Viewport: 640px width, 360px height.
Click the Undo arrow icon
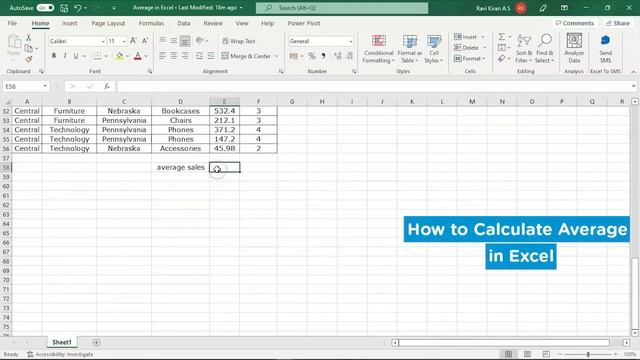[78, 8]
